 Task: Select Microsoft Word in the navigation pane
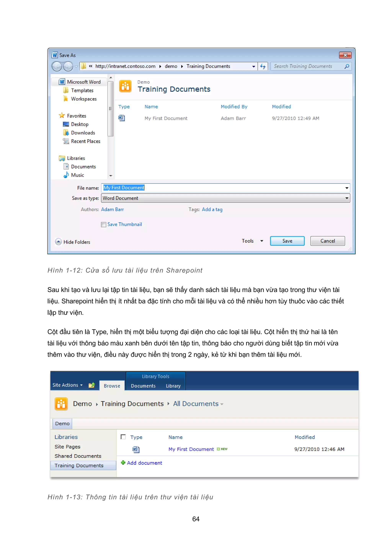click(x=80, y=82)
